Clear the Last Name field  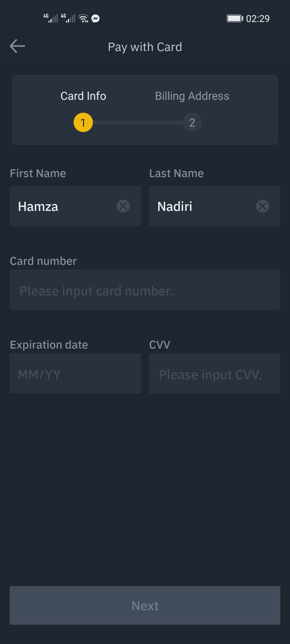(x=262, y=206)
